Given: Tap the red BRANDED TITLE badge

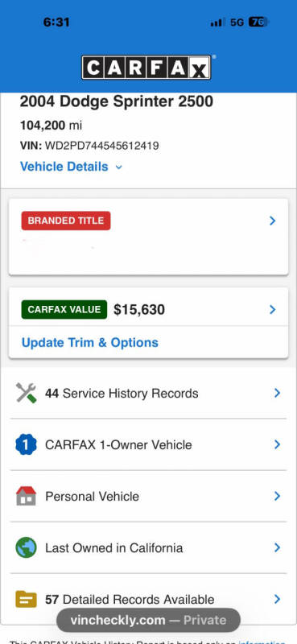Looking at the screenshot, I should 66,221.
